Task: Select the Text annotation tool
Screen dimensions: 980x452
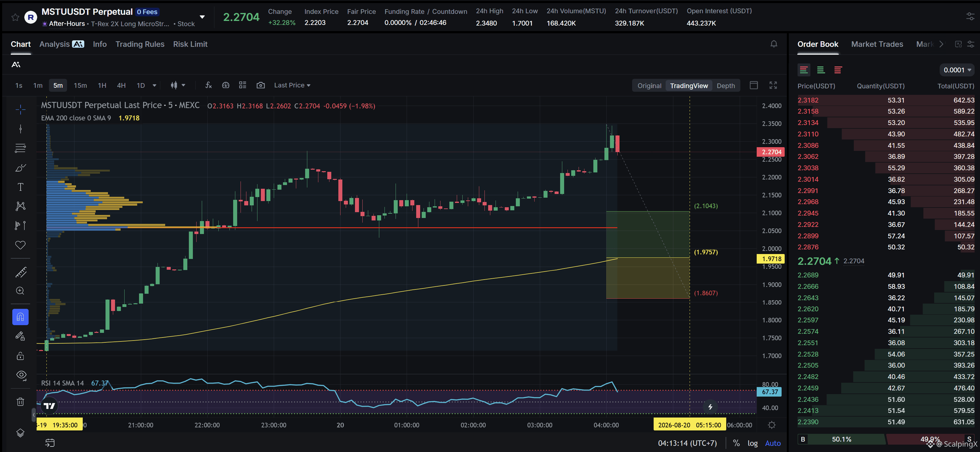Action: tap(21, 187)
